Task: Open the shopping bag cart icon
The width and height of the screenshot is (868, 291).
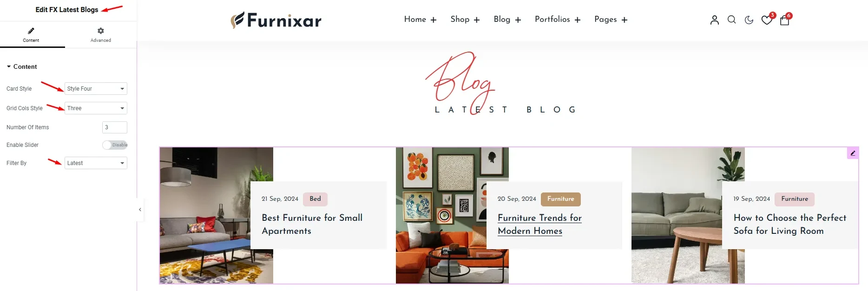Action: [785, 20]
